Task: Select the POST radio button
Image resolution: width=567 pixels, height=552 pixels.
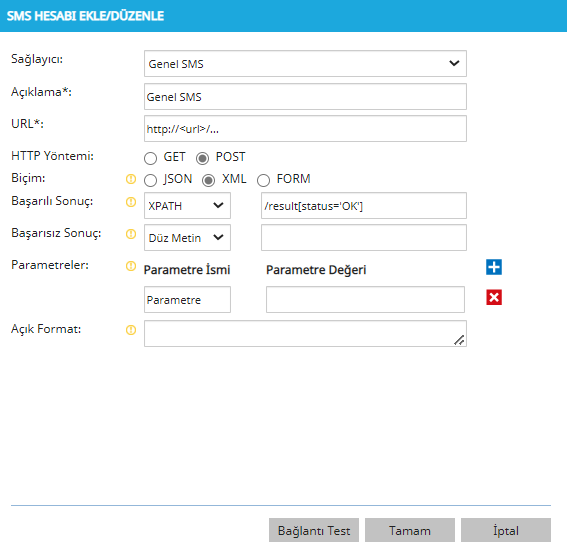Action: coord(202,158)
